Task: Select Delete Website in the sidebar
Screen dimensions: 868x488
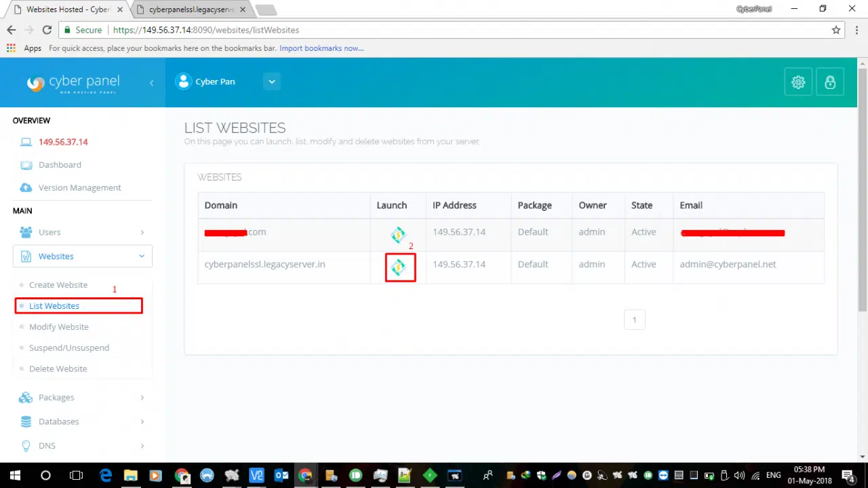Action: pyautogui.click(x=58, y=369)
